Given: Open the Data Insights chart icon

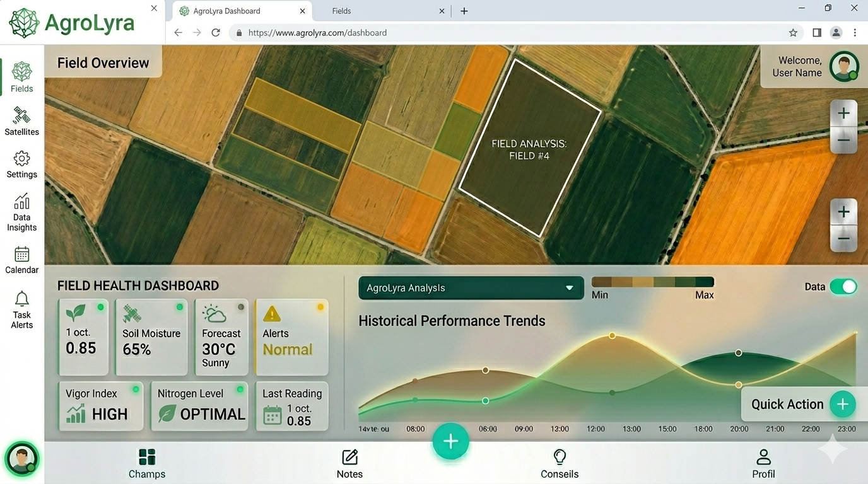Looking at the screenshot, I should pyautogui.click(x=21, y=202).
